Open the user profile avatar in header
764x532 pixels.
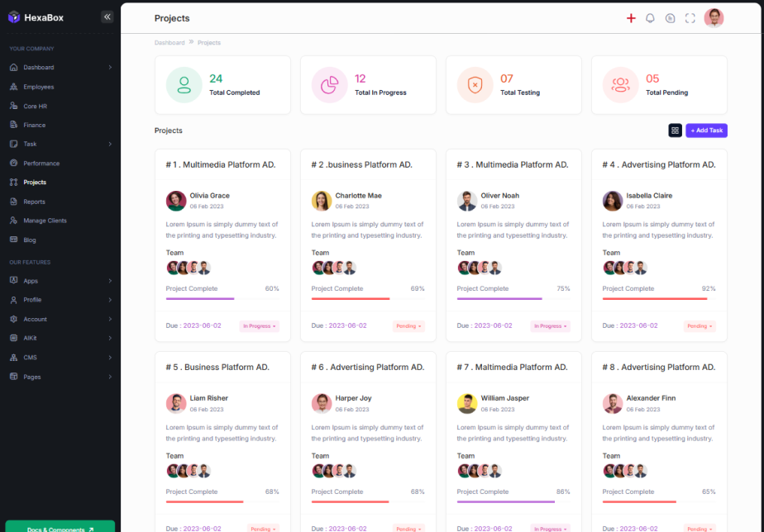coord(714,18)
